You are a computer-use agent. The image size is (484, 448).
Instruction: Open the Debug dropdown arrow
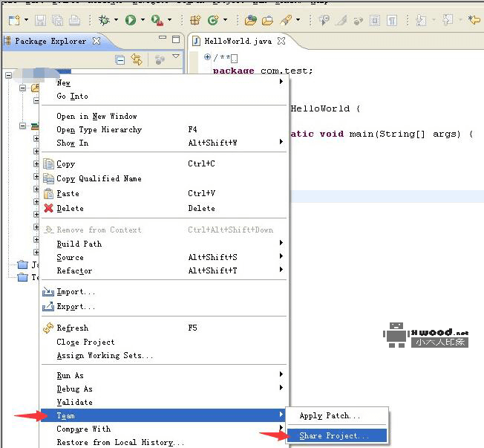click(116, 20)
